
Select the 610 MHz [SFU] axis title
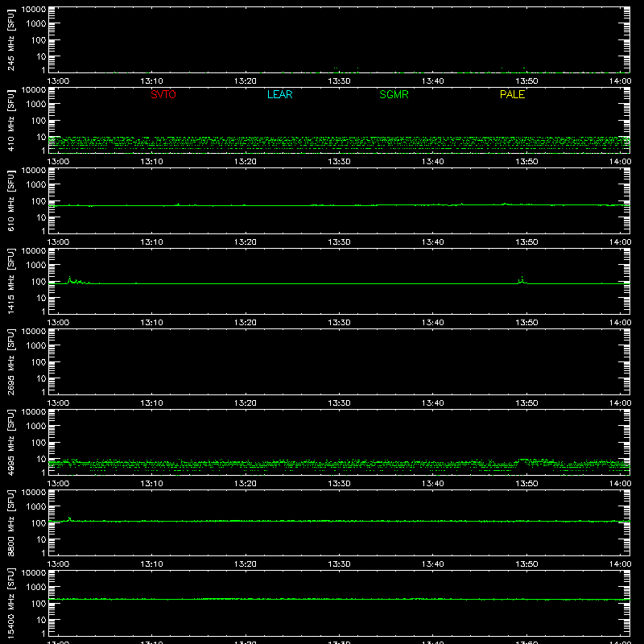click(11, 201)
